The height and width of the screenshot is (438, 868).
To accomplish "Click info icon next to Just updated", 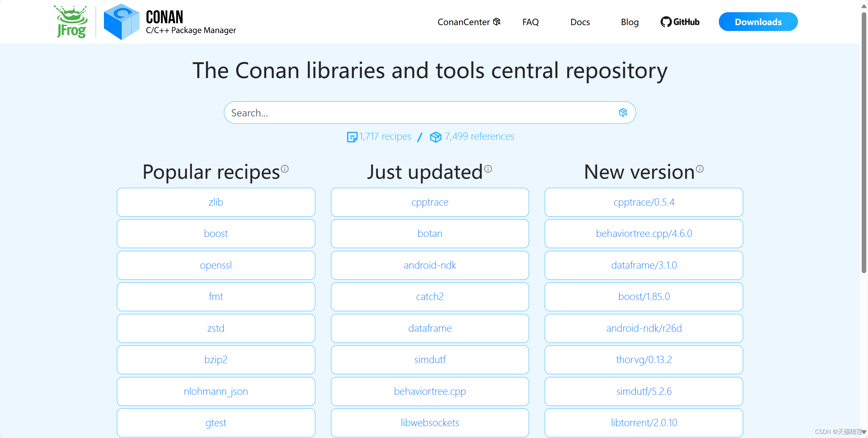I will point(488,169).
